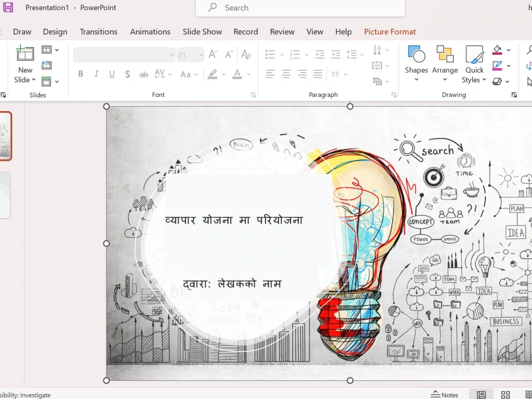This screenshot has width=532, height=399.
Task: Expand the Shape Fill dropdown arrow
Action: click(x=509, y=50)
